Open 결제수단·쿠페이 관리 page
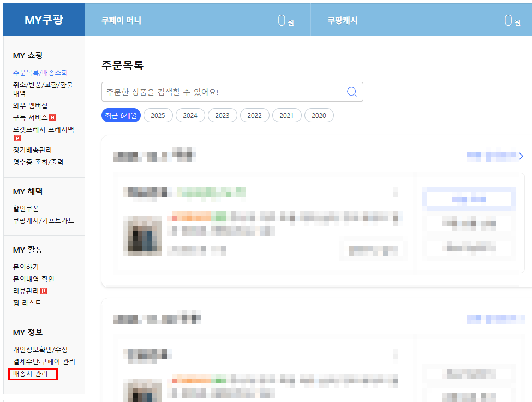This screenshot has width=532, height=402. pyautogui.click(x=44, y=362)
